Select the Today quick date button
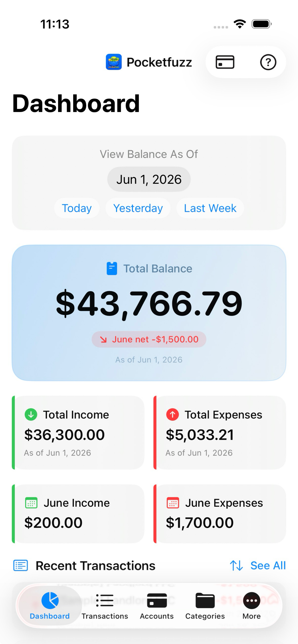298x644 pixels. click(77, 208)
